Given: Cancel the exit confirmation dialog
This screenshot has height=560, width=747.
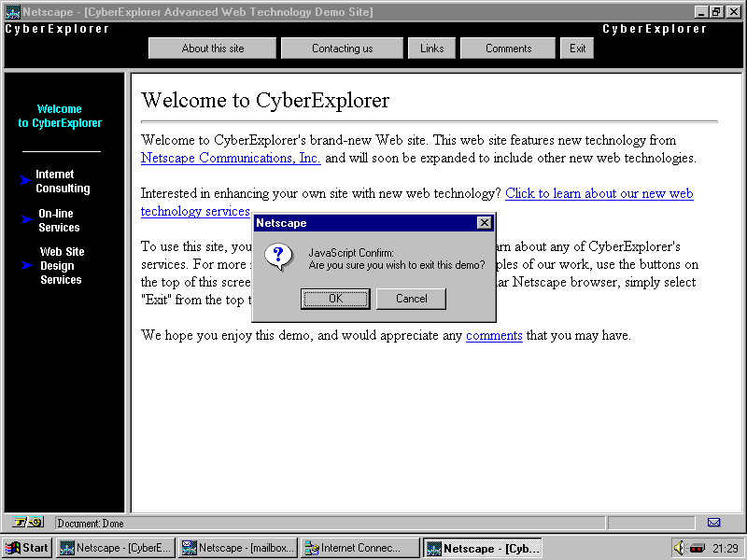Looking at the screenshot, I should tap(411, 299).
